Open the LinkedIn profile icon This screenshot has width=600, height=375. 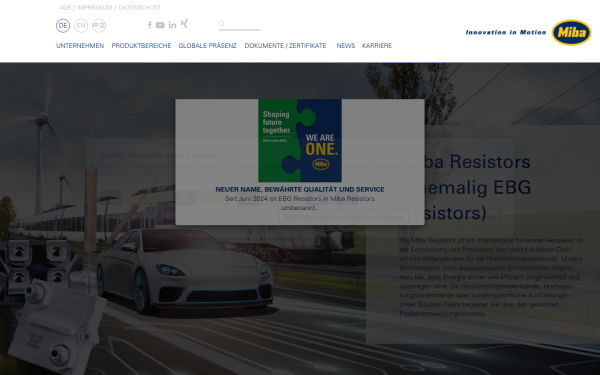coord(173,25)
